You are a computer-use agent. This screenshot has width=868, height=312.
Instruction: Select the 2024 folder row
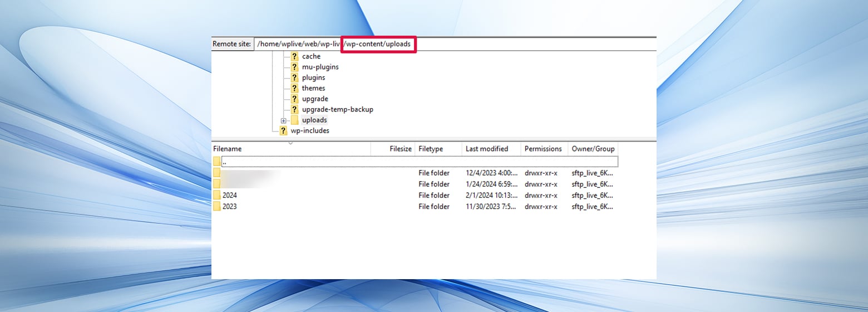(x=415, y=195)
